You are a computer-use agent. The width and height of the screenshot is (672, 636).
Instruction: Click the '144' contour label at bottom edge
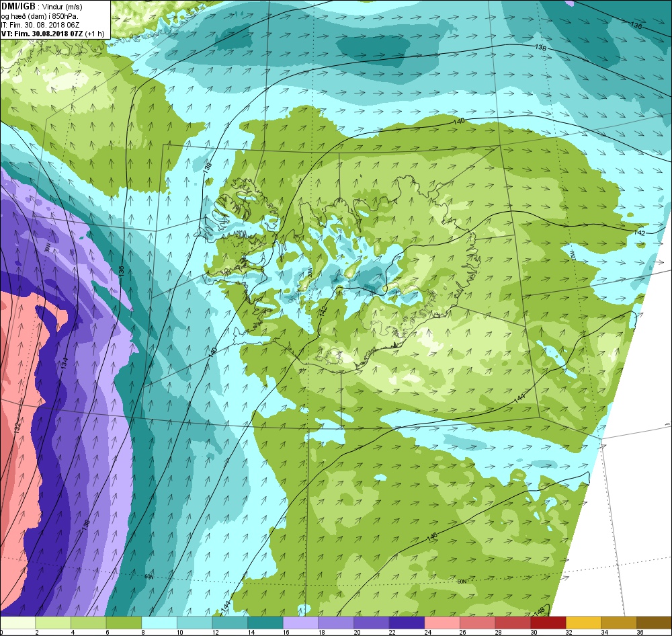click(226, 606)
